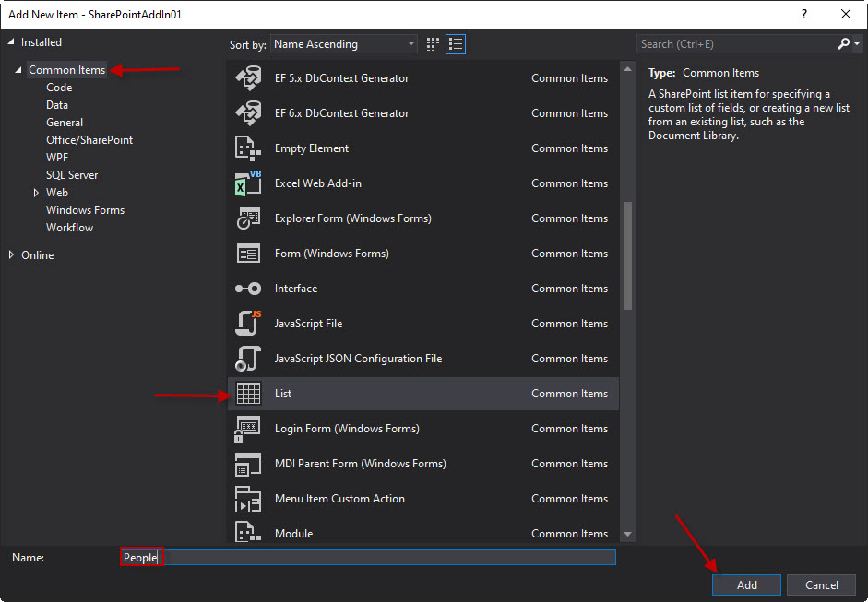The image size is (868, 602).
Task: Select the General category
Action: click(65, 123)
